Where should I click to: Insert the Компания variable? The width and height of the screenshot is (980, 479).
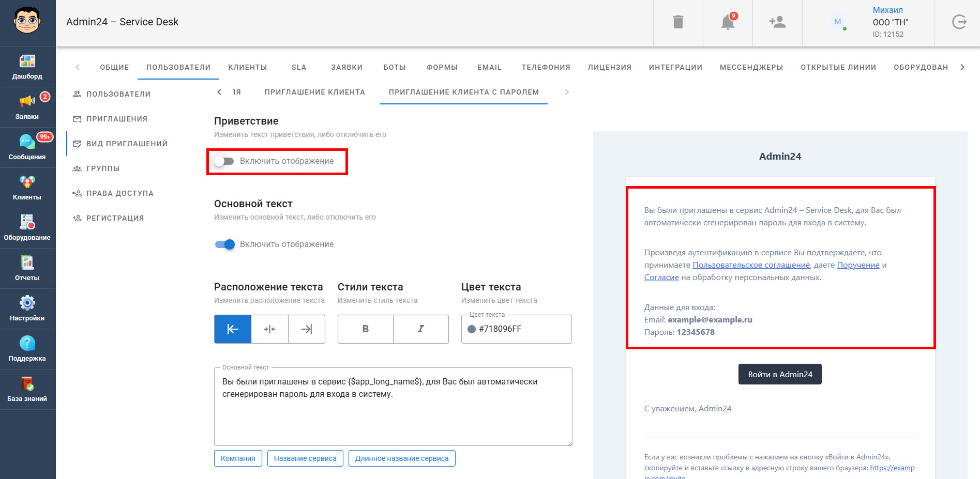point(238,458)
